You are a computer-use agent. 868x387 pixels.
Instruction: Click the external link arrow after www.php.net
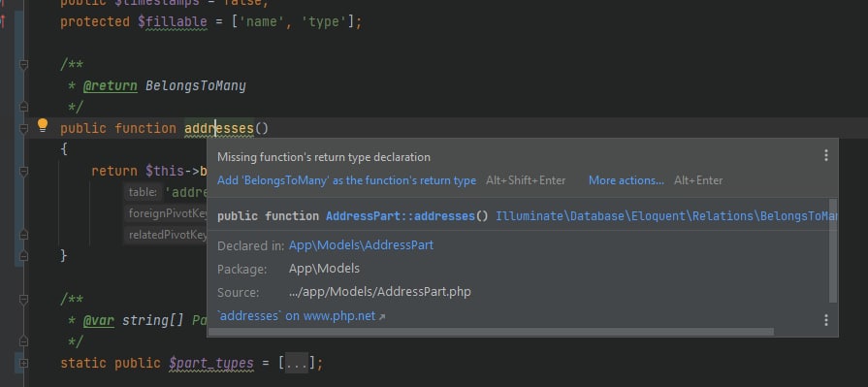(381, 317)
